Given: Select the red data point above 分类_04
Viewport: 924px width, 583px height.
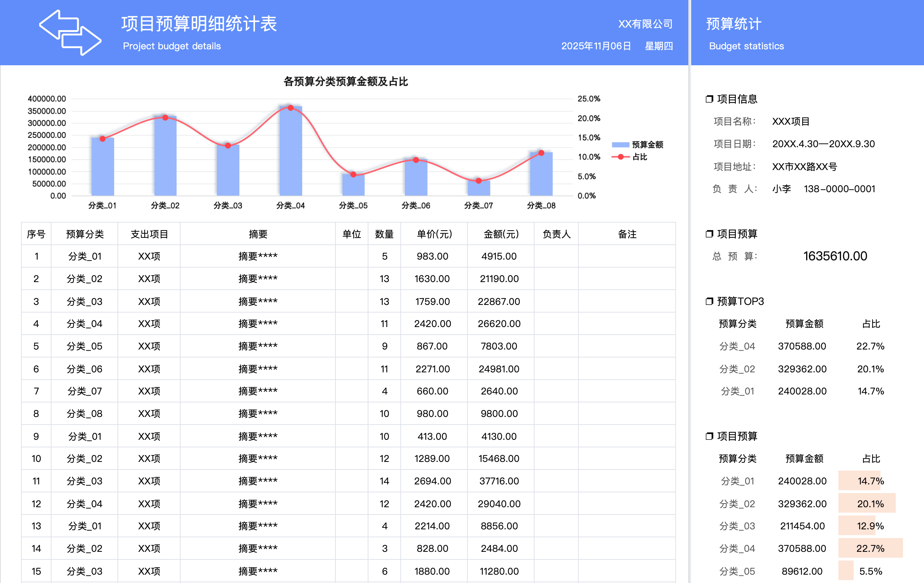Looking at the screenshot, I should [x=291, y=108].
